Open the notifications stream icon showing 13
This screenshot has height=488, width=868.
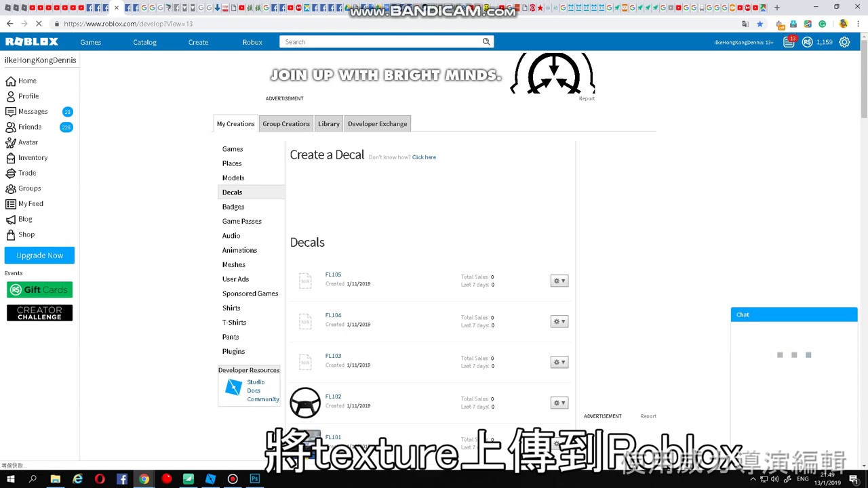[x=789, y=42]
